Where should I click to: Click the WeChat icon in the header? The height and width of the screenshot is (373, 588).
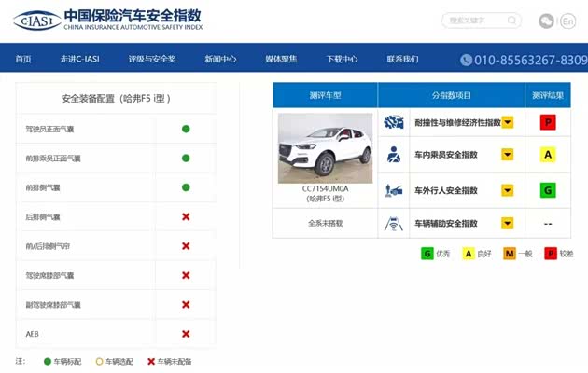[x=546, y=21]
